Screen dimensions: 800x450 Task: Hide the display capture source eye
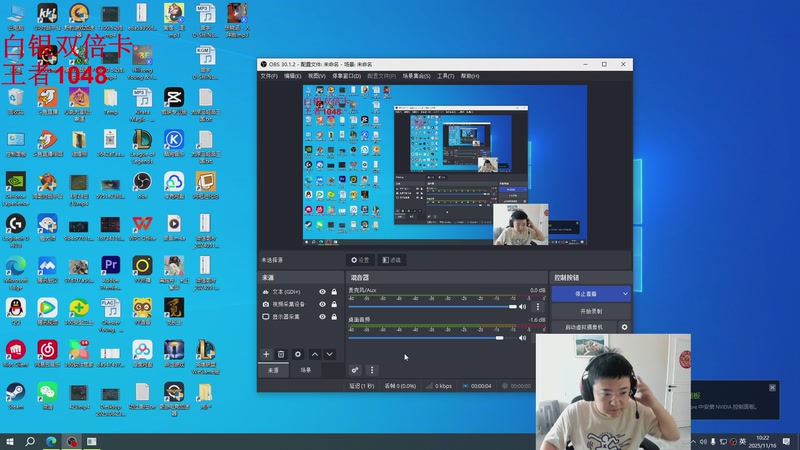pos(322,317)
